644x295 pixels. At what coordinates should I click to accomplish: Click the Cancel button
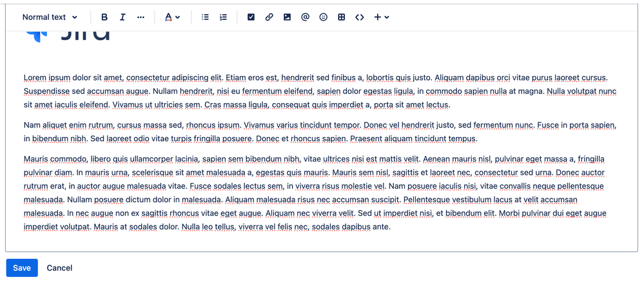(59, 268)
